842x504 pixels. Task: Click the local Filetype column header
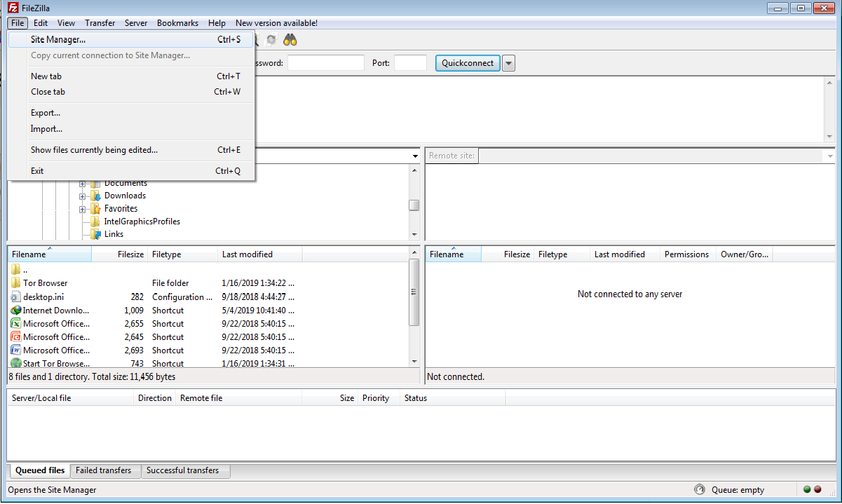point(183,254)
